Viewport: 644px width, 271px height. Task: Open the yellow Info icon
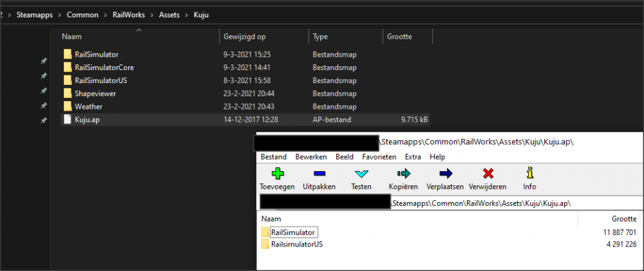click(529, 174)
